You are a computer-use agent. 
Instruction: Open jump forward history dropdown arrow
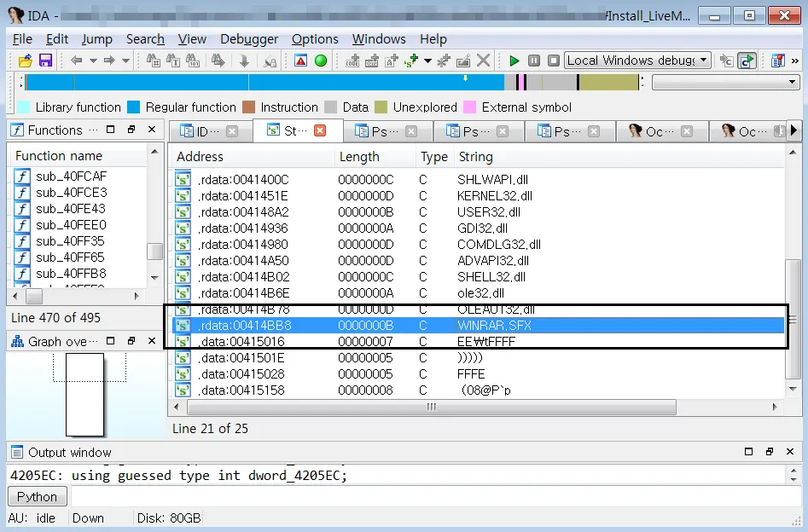tap(125, 61)
